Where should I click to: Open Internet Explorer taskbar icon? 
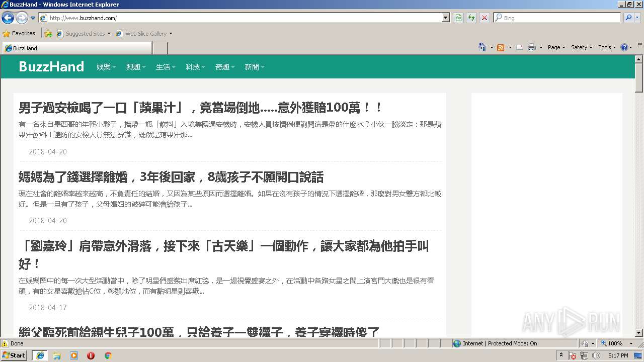(40, 355)
